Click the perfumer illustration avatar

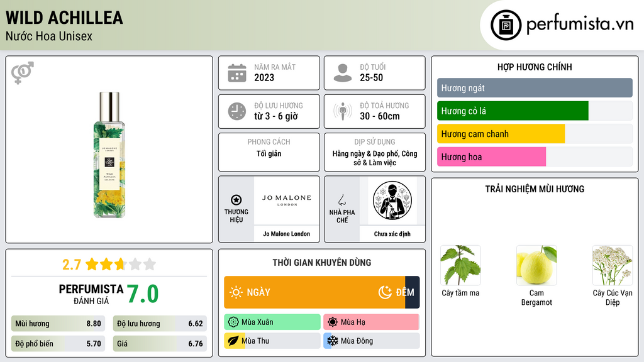click(x=392, y=200)
